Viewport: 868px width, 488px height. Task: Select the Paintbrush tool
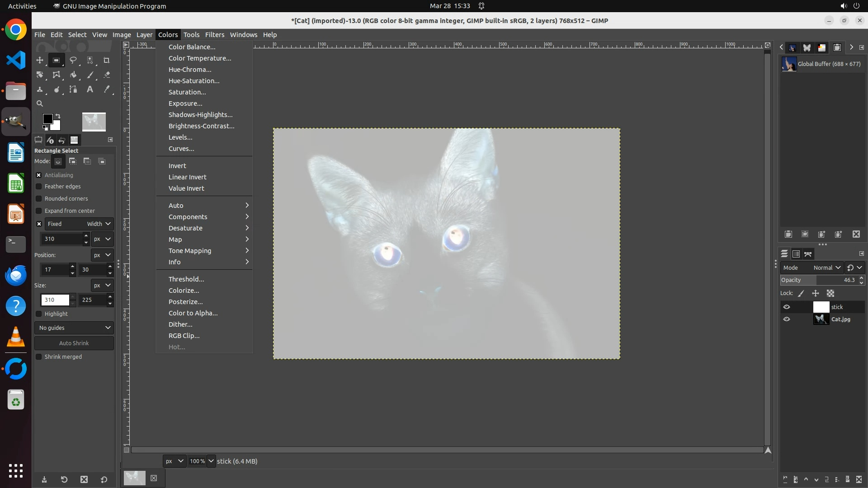90,75
